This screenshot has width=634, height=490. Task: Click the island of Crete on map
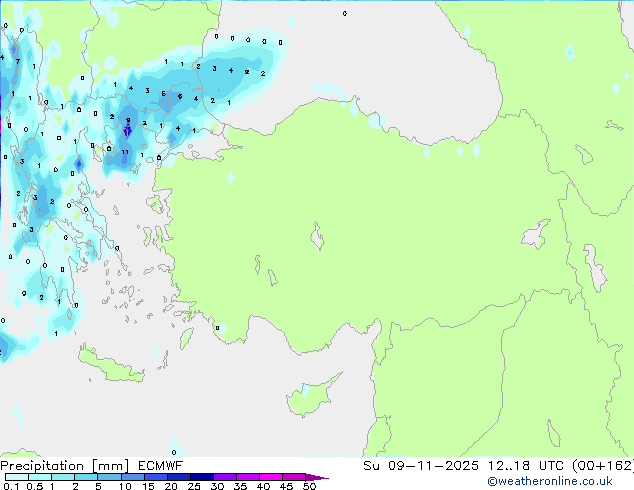[x=110, y=365]
